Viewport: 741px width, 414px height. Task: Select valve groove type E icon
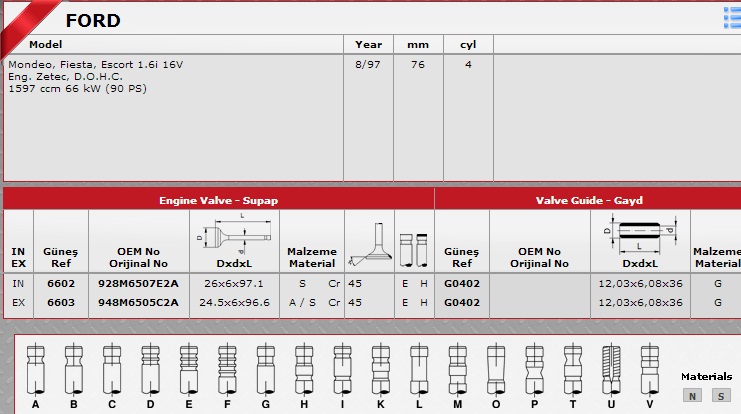pyautogui.click(x=189, y=369)
